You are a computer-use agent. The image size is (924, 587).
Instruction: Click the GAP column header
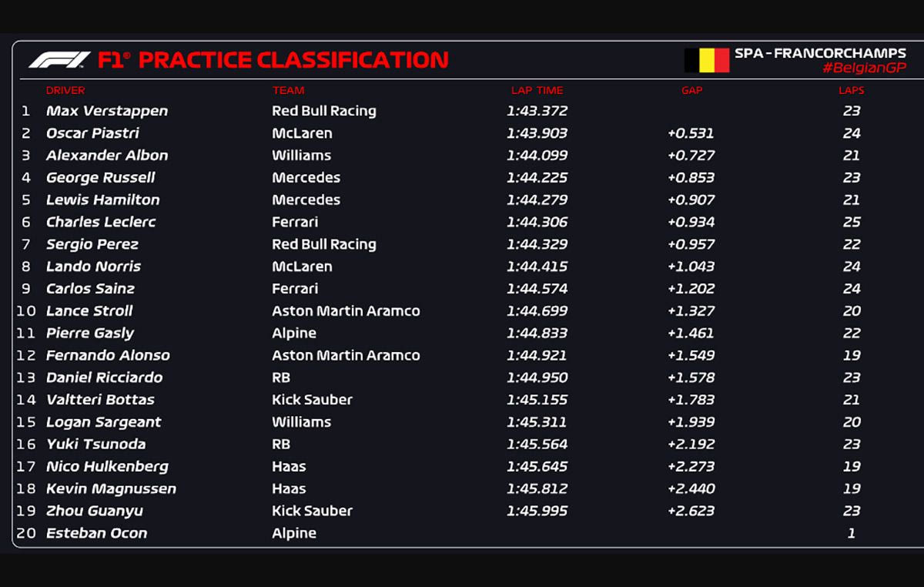(x=691, y=91)
